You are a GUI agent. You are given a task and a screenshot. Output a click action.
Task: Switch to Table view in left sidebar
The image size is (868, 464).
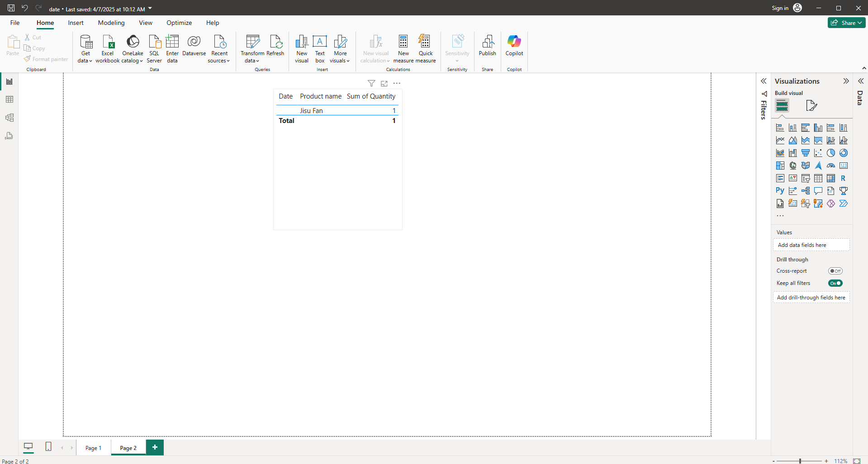point(9,99)
